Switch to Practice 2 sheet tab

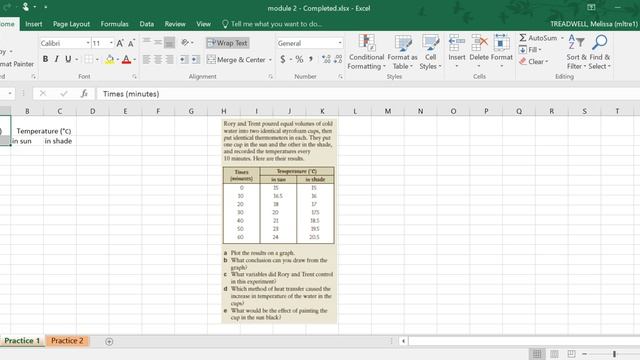67,341
